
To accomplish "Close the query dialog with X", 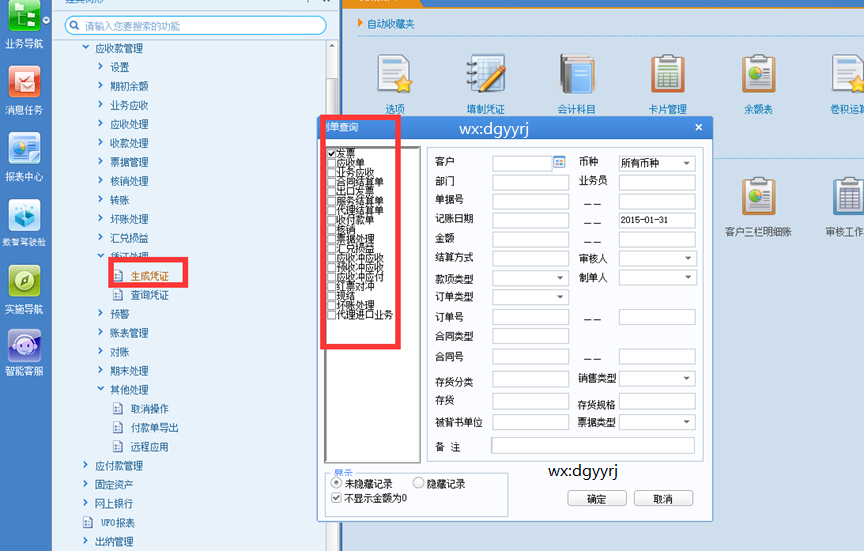I will (699, 127).
